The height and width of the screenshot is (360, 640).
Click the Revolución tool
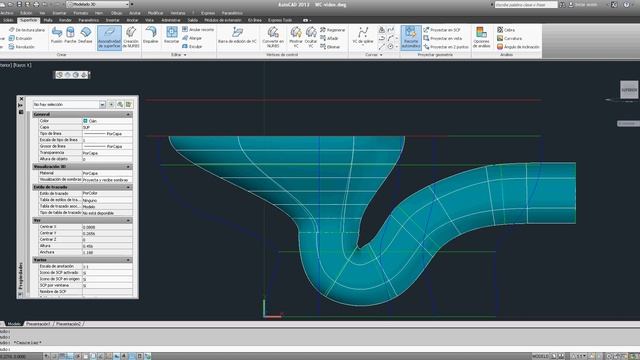[x=22, y=47]
